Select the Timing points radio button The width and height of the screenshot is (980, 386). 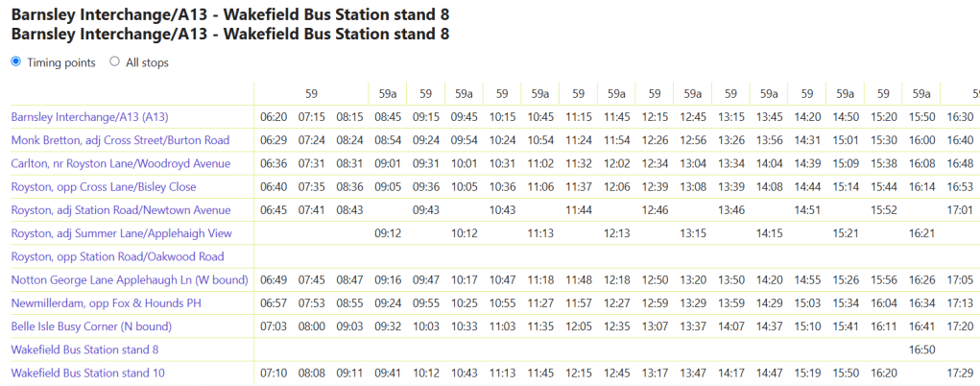coord(15,61)
